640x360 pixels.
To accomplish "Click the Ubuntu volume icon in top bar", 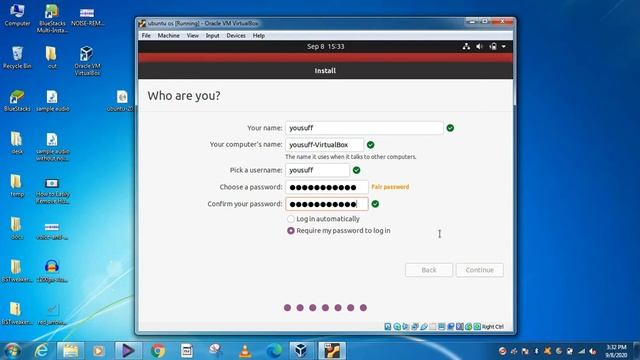I will pyautogui.click(x=480, y=47).
